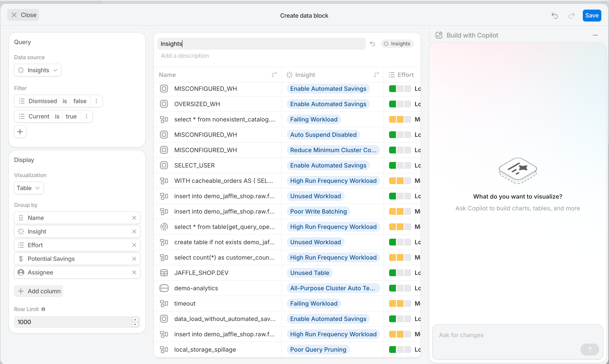
Task: Open options menu for Current filter
Action: coord(86,116)
